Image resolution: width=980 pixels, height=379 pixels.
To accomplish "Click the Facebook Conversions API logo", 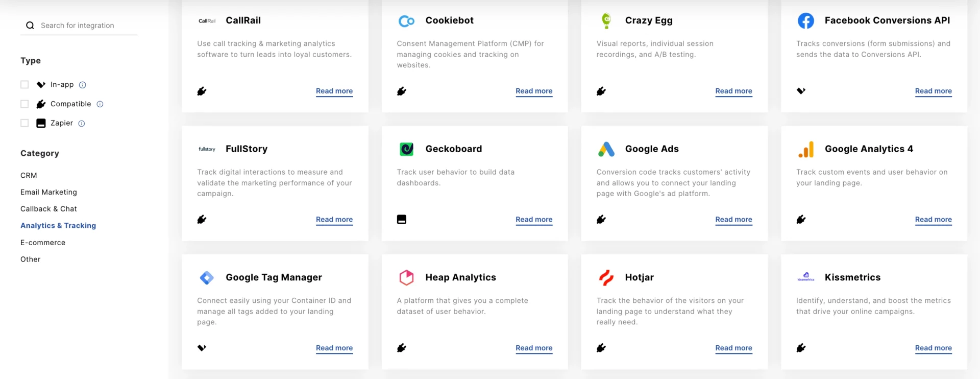I will (805, 21).
